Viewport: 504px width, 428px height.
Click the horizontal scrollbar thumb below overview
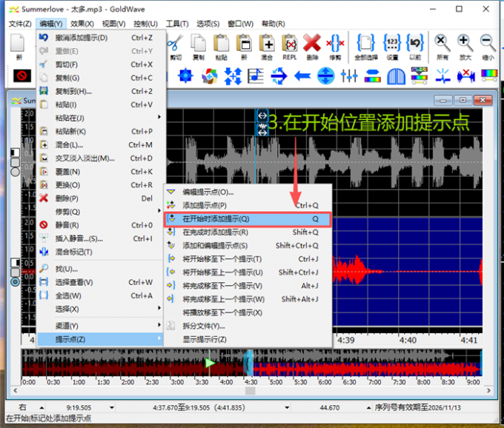point(251,391)
